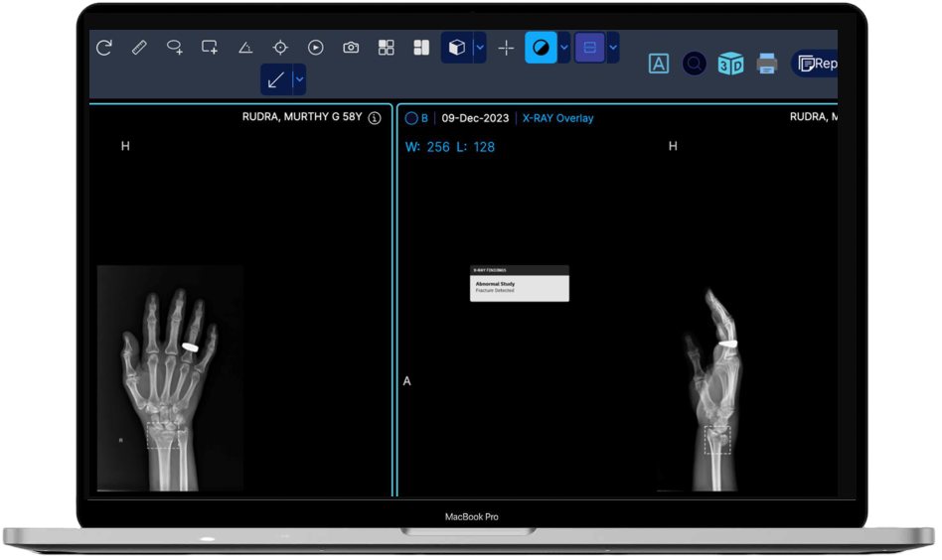The height and width of the screenshot is (560, 942).
Task: Expand the arrow annotation tool dropdown
Action: [299, 79]
